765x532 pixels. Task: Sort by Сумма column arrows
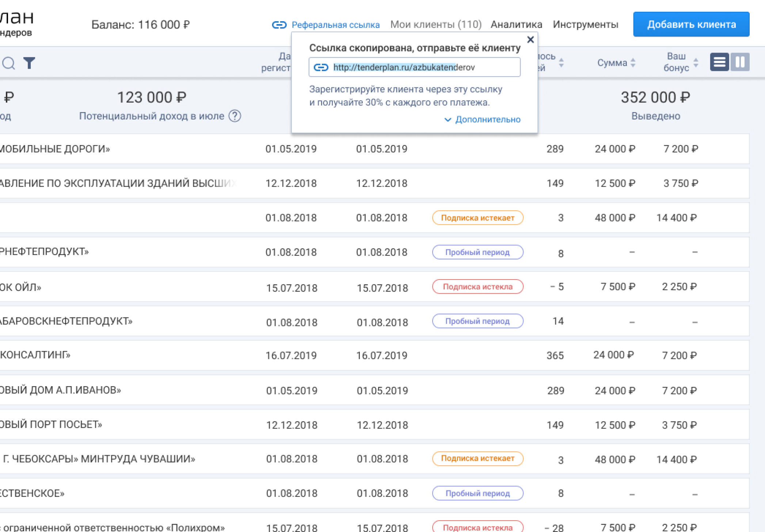coord(633,63)
